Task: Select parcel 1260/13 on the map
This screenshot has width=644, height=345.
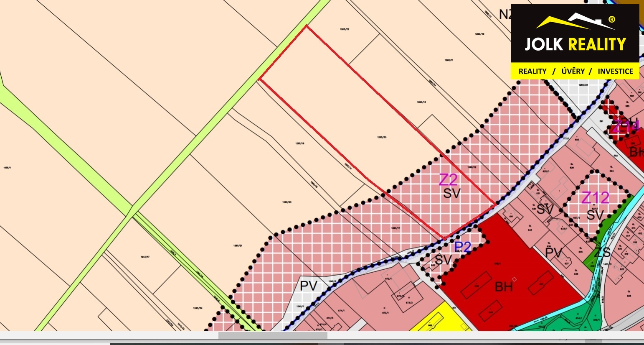Action: [421, 102]
